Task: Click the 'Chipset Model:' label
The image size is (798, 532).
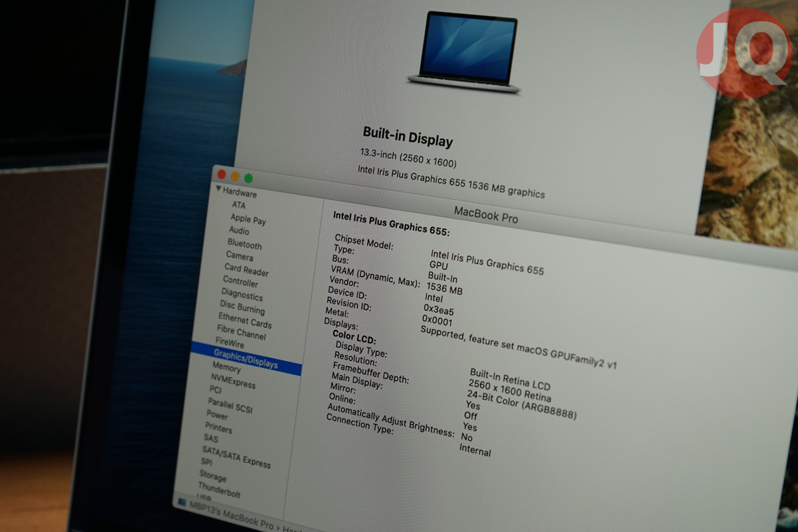Action: point(364,241)
